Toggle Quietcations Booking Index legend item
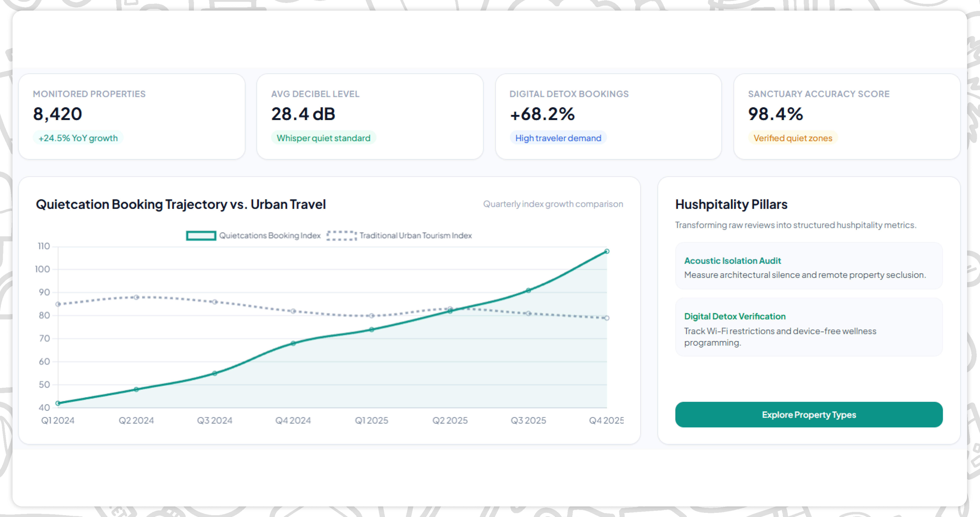The width and height of the screenshot is (980, 517). coord(253,236)
